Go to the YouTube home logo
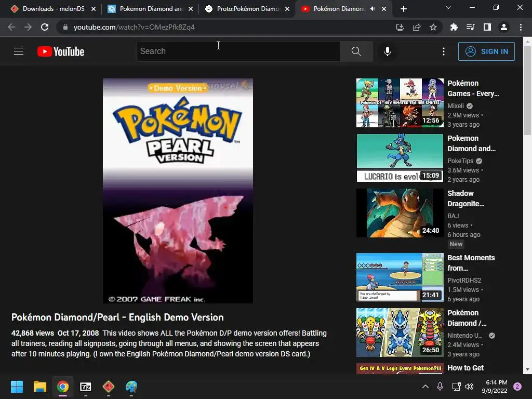532x399 pixels. click(x=61, y=51)
